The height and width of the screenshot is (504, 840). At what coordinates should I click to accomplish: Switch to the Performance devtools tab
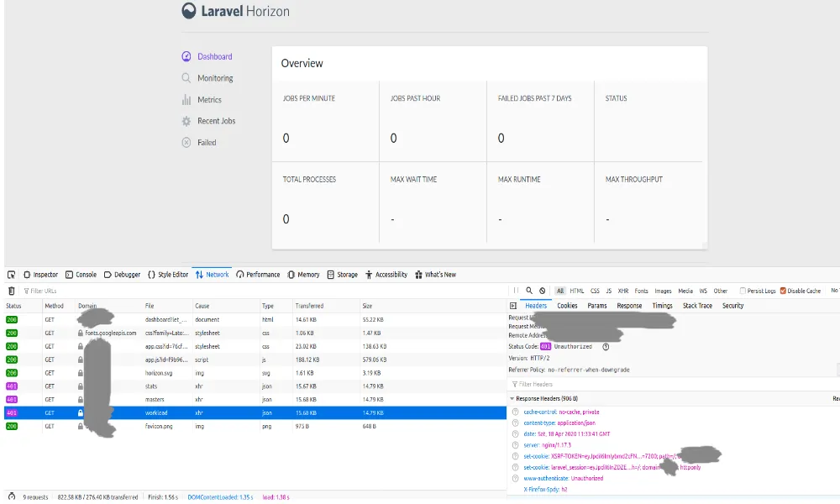tap(258, 275)
